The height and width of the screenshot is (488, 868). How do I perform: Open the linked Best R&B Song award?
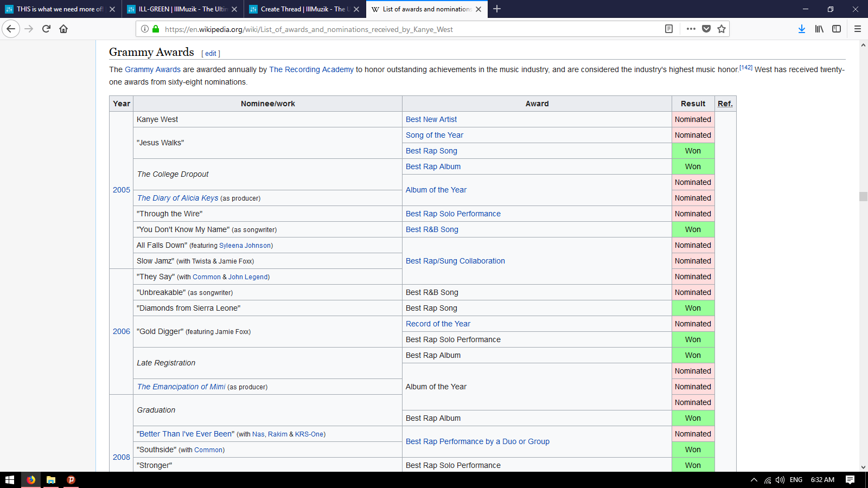[432, 229]
